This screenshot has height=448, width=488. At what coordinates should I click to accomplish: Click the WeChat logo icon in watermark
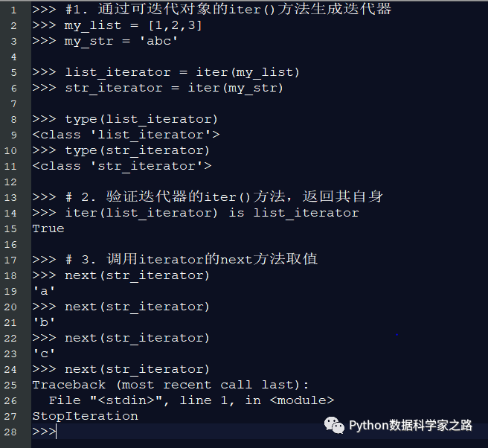tap(334, 425)
